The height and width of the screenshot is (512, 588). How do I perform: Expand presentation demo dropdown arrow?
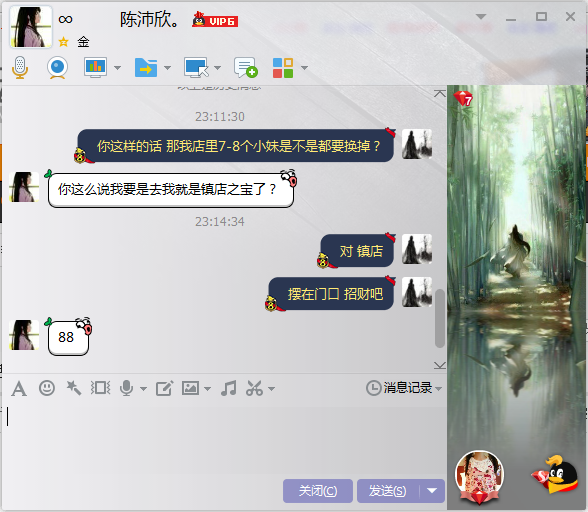[117, 68]
